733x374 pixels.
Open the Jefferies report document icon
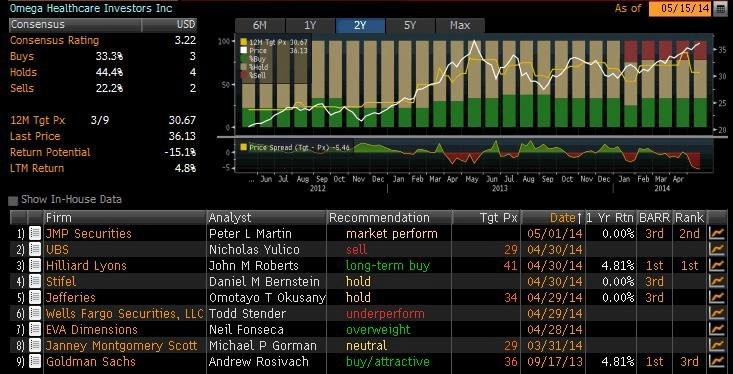pos(35,297)
